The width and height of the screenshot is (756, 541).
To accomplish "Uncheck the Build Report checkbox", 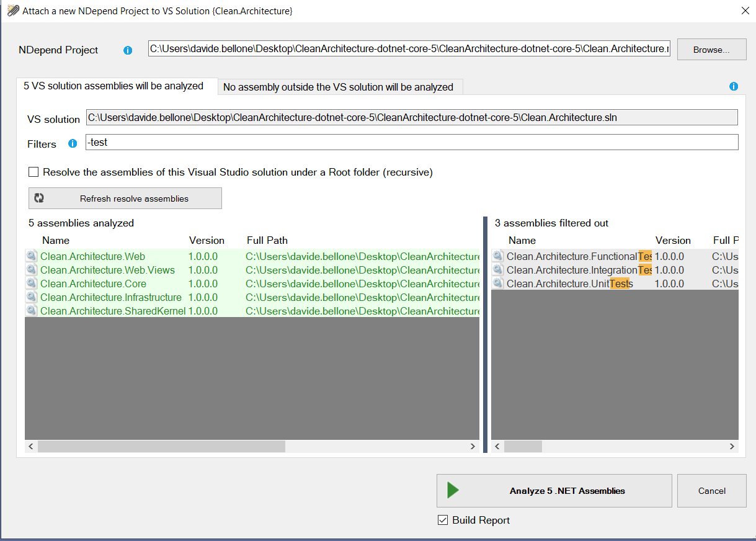I will click(x=443, y=520).
